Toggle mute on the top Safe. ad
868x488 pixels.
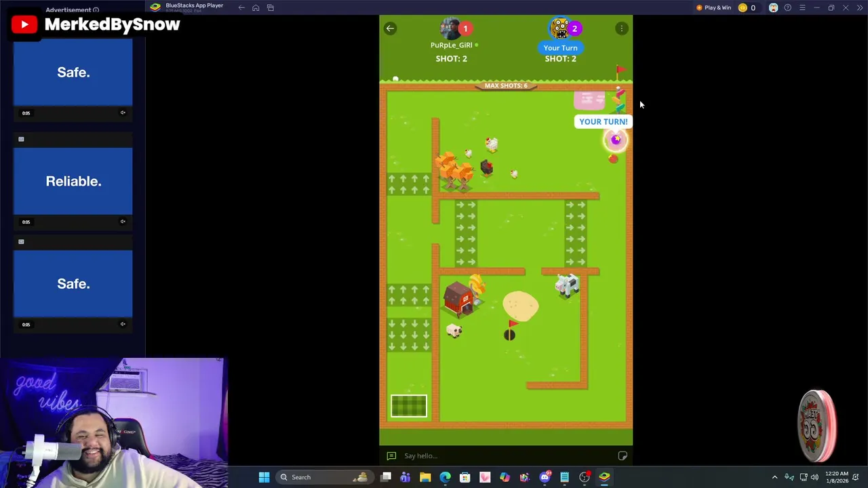pyautogui.click(x=123, y=113)
